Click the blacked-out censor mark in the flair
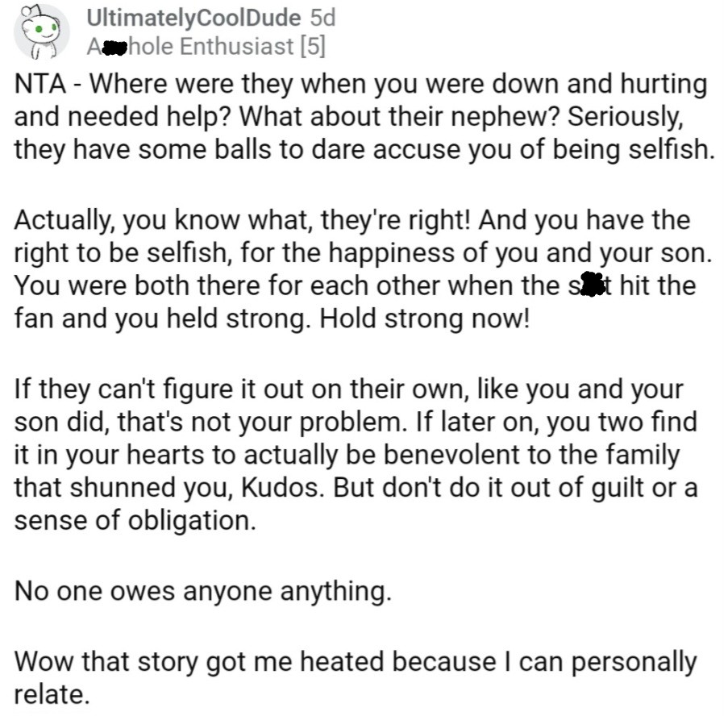The image size is (728, 716). tap(114, 47)
